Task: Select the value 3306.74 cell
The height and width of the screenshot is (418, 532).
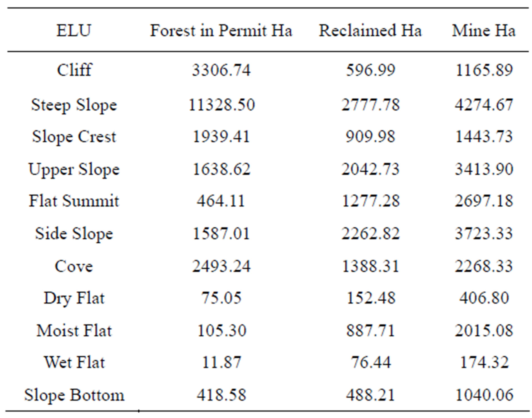Action: click(x=221, y=70)
